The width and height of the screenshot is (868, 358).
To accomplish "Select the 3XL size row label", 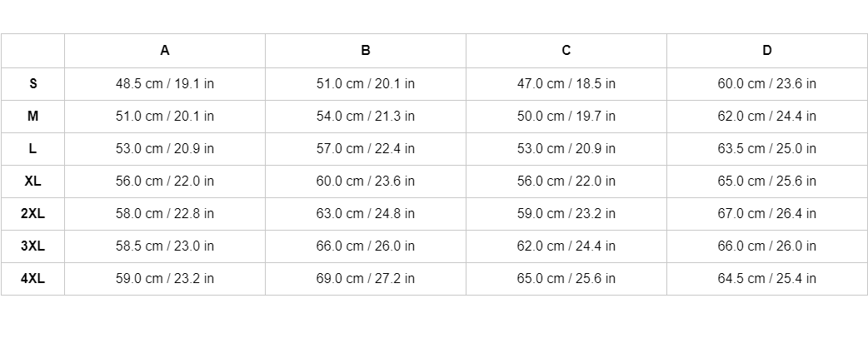I will [33, 246].
